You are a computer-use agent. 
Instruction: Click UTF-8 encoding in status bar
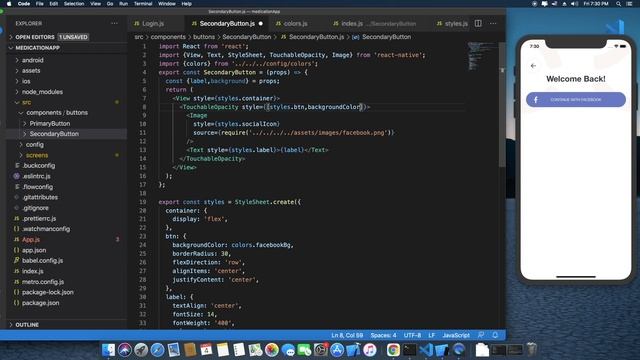click(x=412, y=335)
